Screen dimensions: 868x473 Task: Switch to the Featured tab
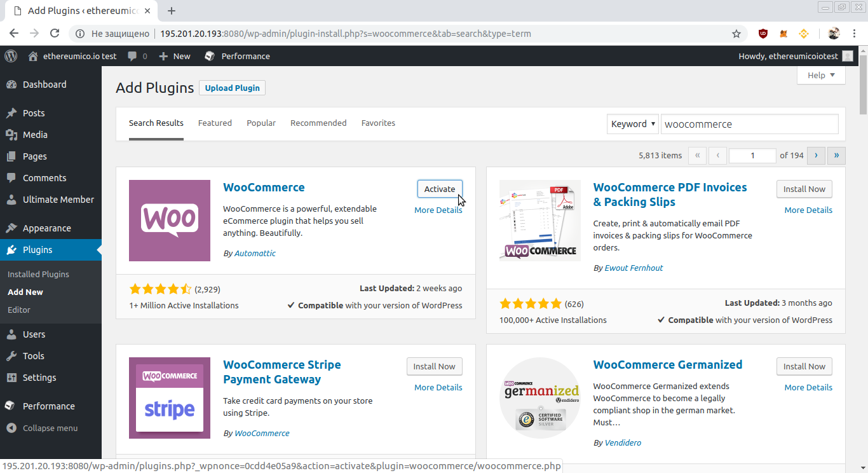click(215, 123)
